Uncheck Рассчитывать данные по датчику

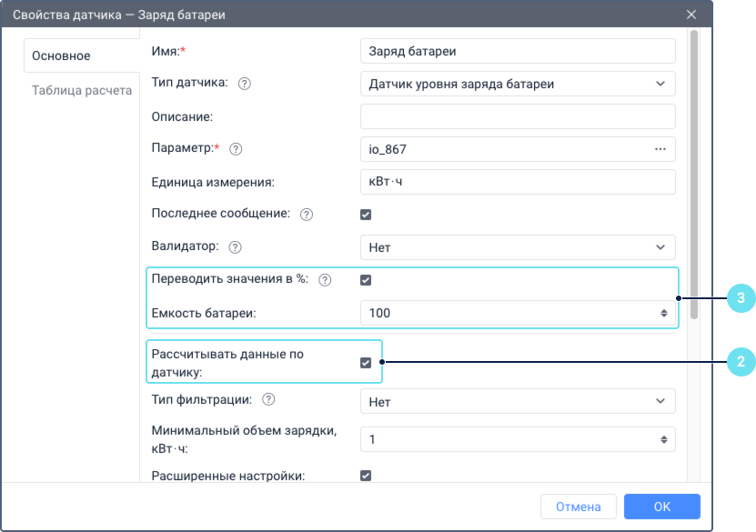click(366, 363)
